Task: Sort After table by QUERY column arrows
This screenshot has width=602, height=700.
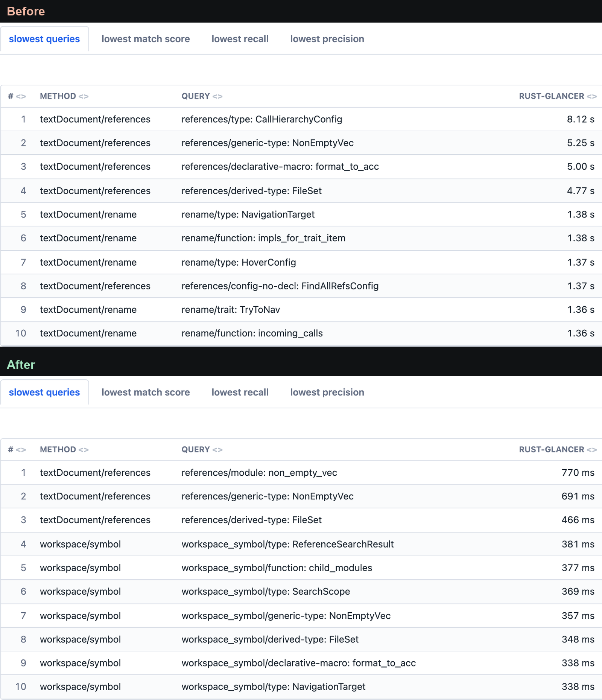Action: [x=217, y=450]
